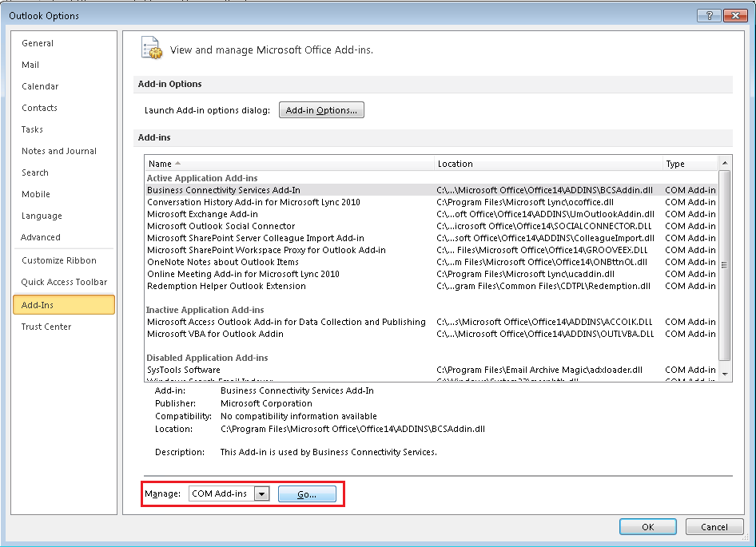Click the Disabled Application Add-ins group heading
The width and height of the screenshot is (756, 547).
pos(207,358)
